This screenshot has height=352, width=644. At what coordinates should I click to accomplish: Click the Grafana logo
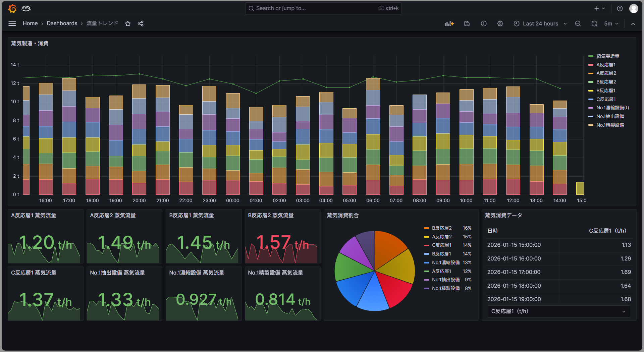(12, 8)
